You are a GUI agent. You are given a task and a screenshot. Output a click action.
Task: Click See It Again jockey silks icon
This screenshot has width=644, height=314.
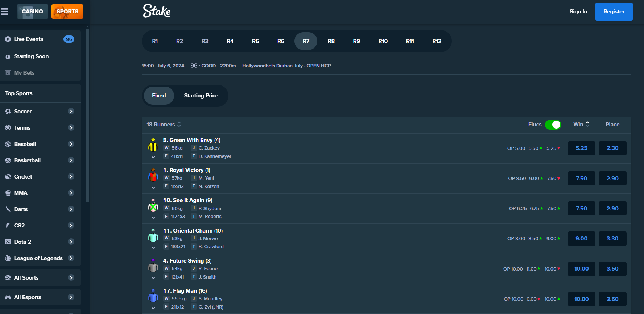click(x=153, y=205)
